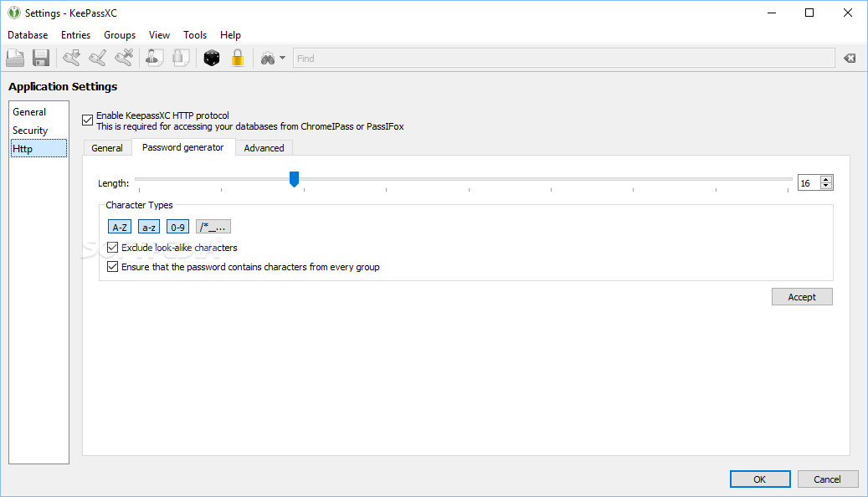Lock databases with the padlock icon

pos(238,58)
